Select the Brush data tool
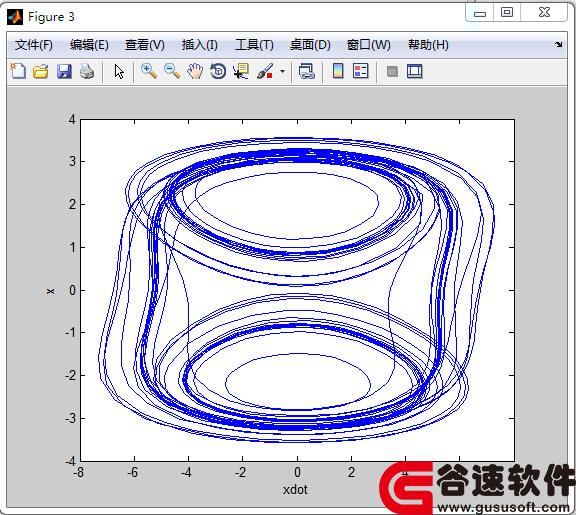576x515 pixels. tap(265, 71)
